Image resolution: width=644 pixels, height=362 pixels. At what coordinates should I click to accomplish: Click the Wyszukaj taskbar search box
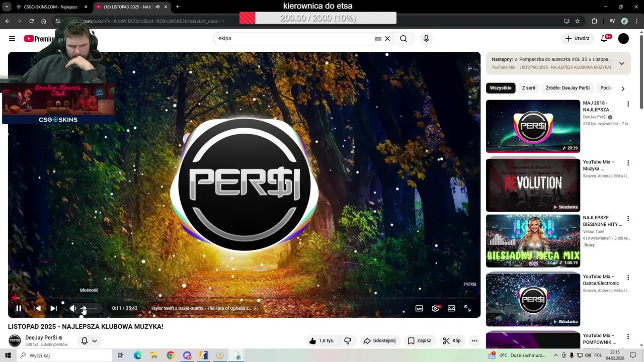[x=65, y=355]
